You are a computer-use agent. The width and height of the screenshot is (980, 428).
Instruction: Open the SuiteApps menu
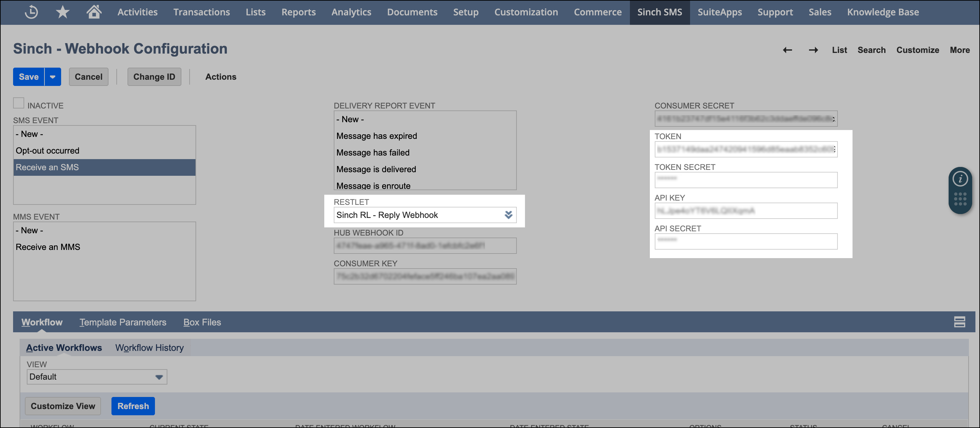(x=720, y=12)
